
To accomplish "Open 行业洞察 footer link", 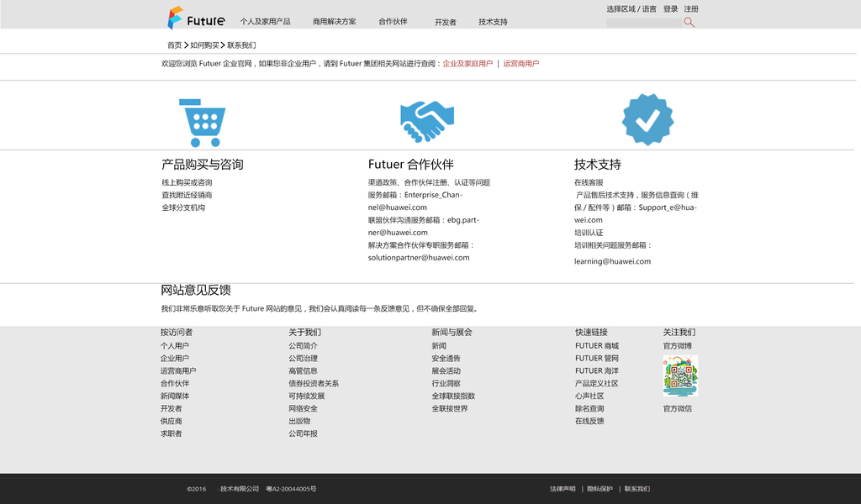I will point(446,383).
